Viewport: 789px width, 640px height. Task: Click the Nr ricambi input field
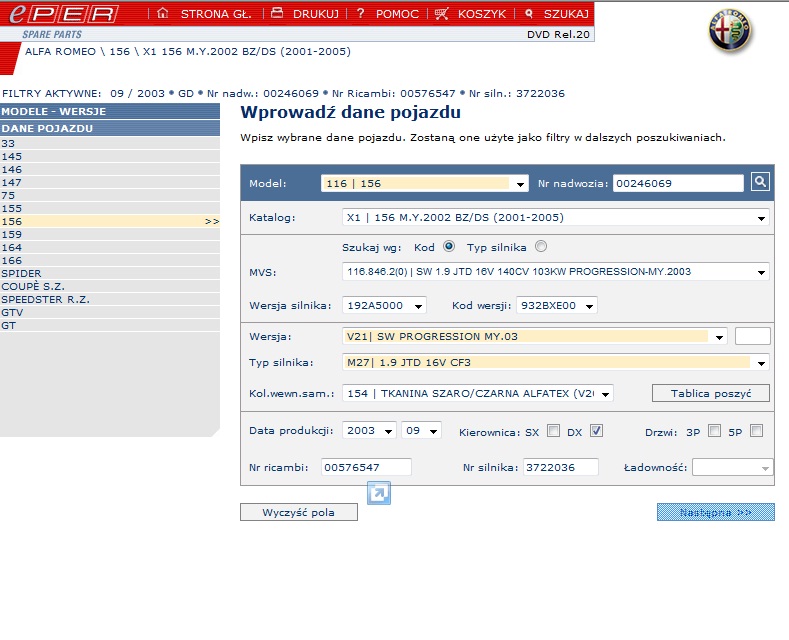click(x=366, y=467)
